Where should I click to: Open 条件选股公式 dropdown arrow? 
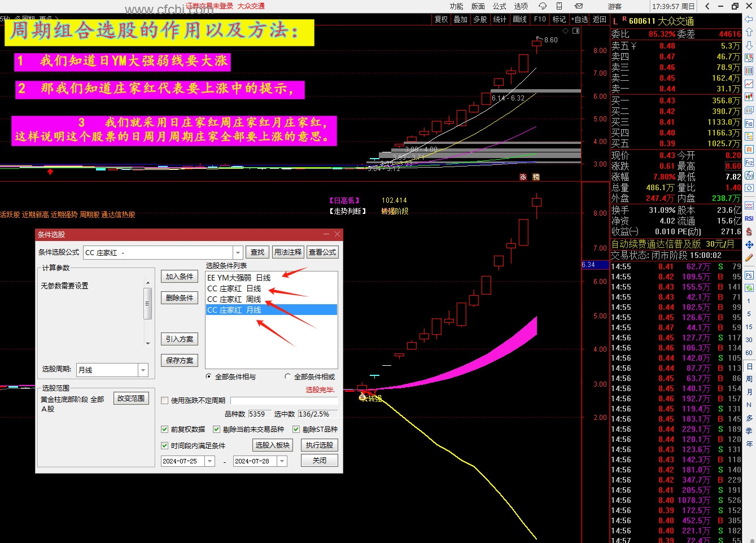(x=238, y=252)
